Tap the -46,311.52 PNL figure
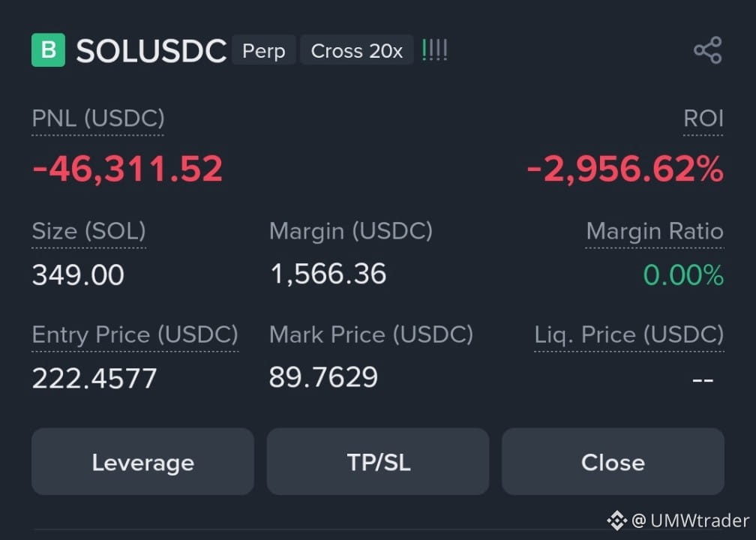This screenshot has height=540, width=756. click(127, 169)
